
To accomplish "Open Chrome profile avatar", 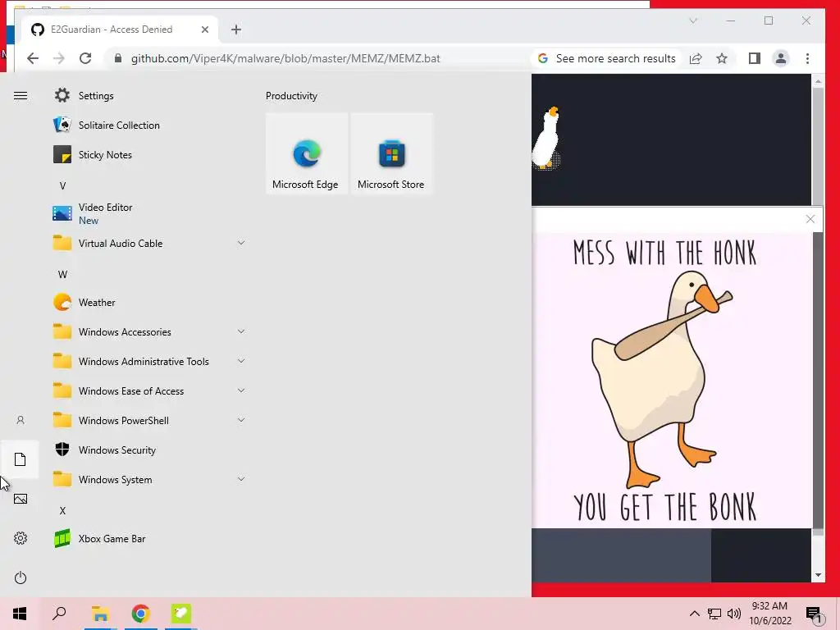I will [x=781, y=58].
